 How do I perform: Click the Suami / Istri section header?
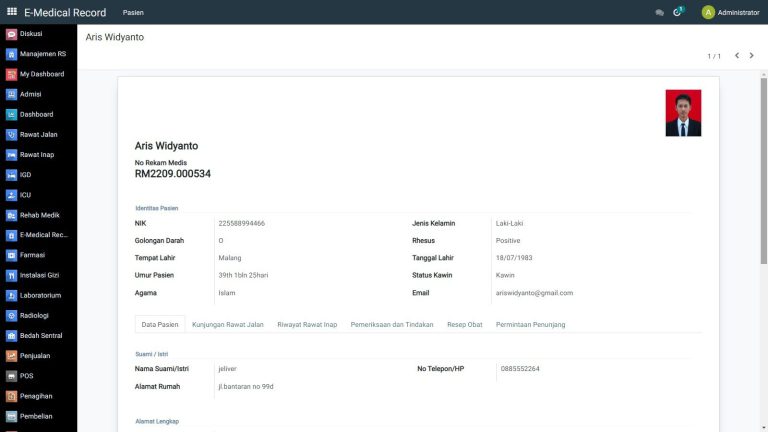coord(152,354)
